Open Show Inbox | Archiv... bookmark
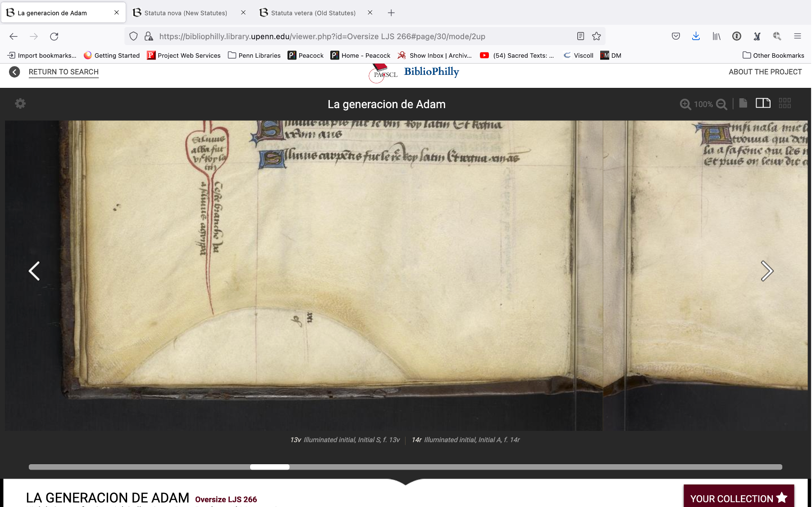This screenshot has width=812, height=507. coord(435,55)
